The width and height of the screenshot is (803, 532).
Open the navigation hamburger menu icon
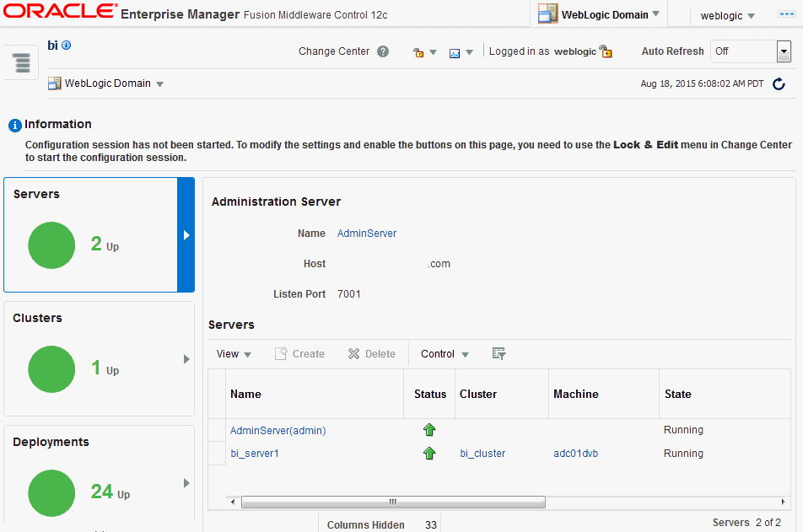point(22,63)
